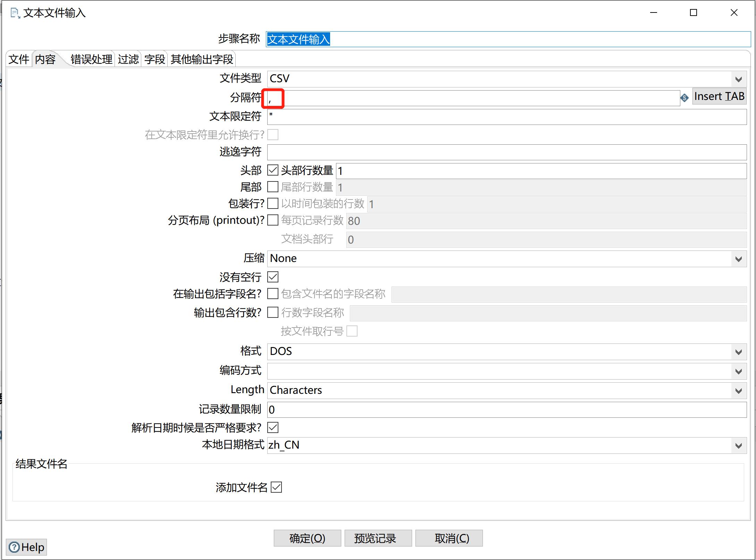756x560 pixels.
Task: Click the 步骤名称 input field
Action: tap(508, 39)
